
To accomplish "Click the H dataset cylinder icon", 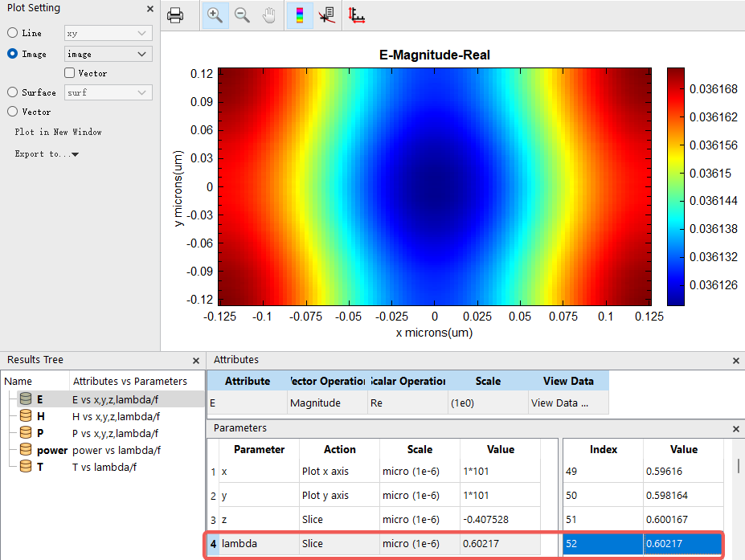I will coord(26,416).
